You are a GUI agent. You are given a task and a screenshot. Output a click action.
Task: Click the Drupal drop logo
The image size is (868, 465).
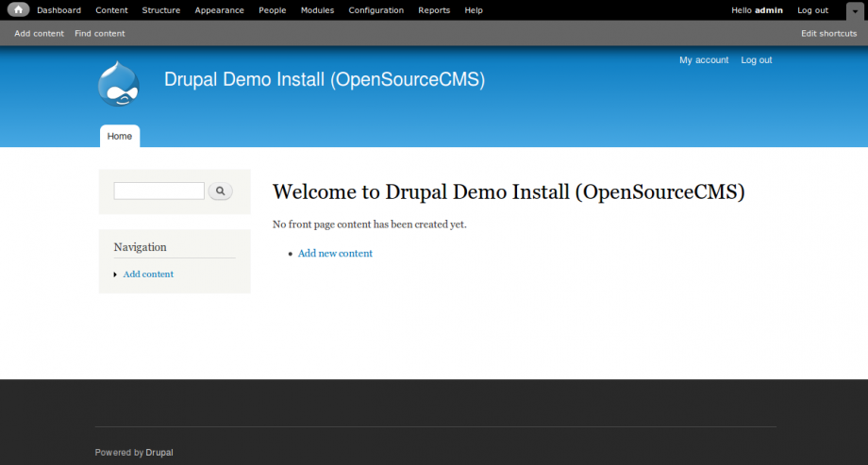[x=119, y=83]
